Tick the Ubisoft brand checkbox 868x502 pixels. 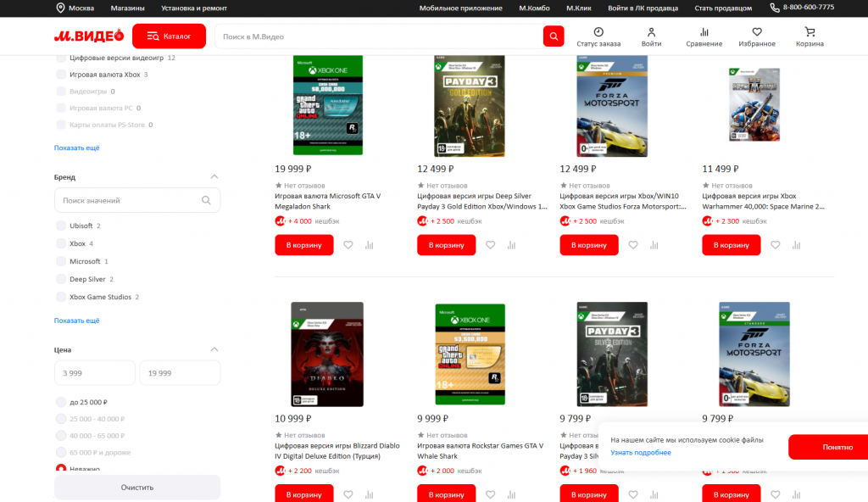click(61, 226)
